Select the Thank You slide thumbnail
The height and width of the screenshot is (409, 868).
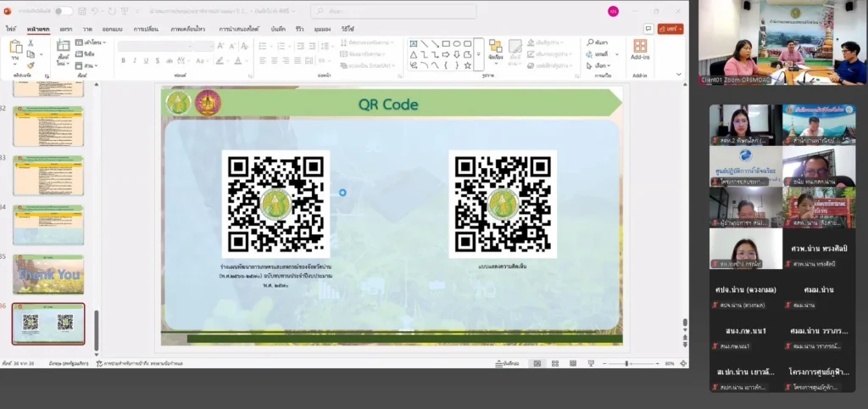coord(48,274)
